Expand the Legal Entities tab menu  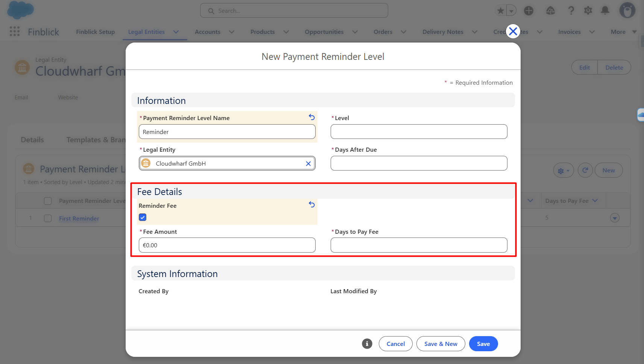point(176,32)
